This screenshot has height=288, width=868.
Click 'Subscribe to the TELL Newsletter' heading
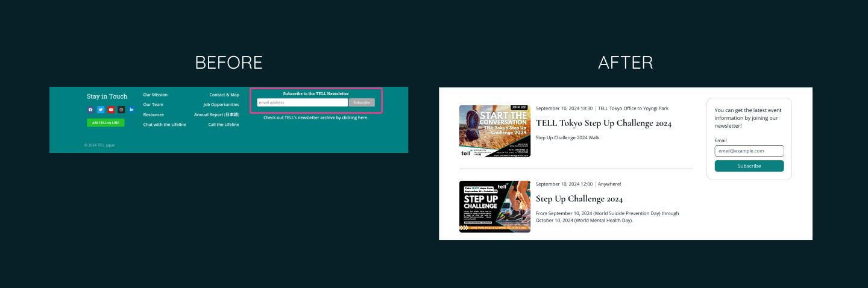click(x=316, y=93)
